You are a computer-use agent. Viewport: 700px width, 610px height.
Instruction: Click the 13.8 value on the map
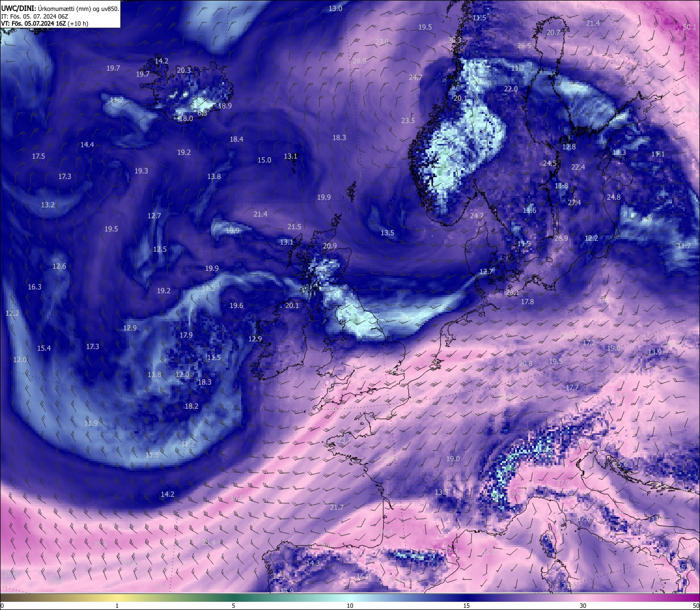click(214, 177)
